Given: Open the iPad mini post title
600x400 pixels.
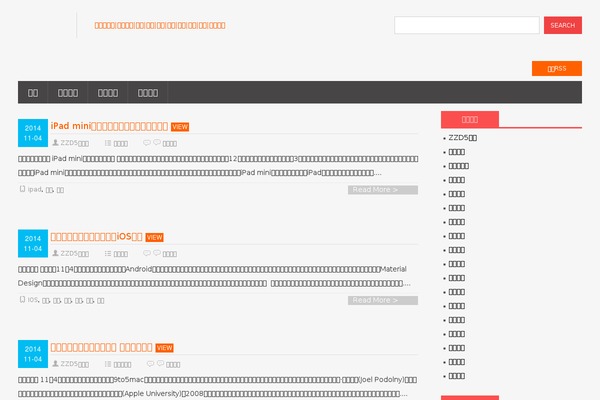Looking at the screenshot, I should 109,126.
